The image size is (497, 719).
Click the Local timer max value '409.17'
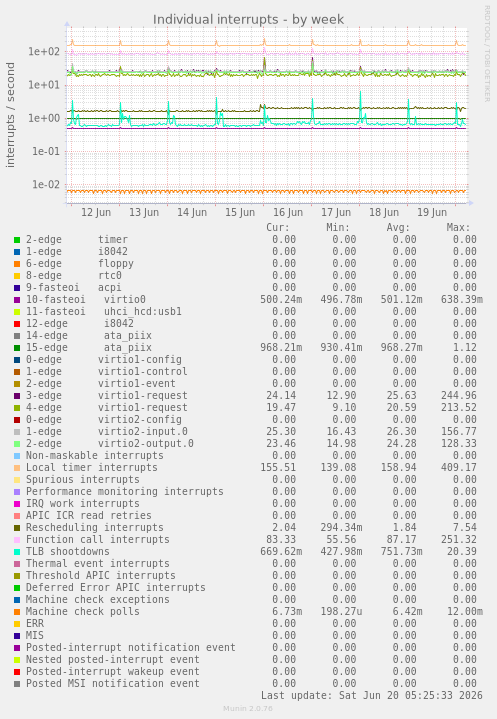pyautogui.click(x=459, y=468)
